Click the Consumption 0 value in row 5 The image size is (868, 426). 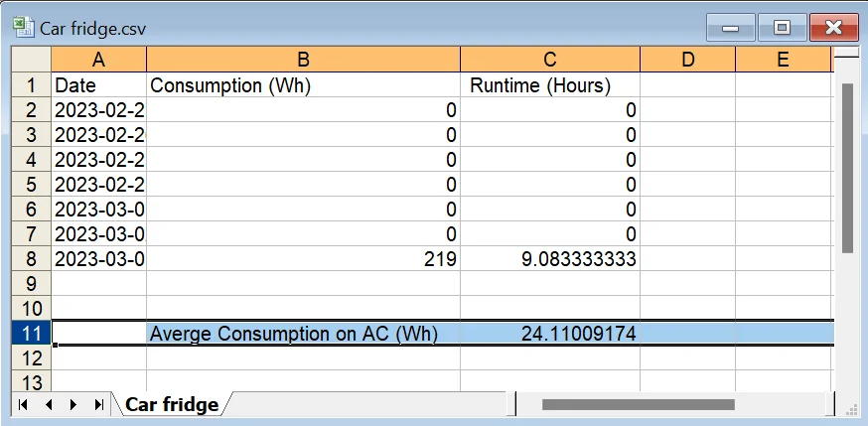click(303, 185)
